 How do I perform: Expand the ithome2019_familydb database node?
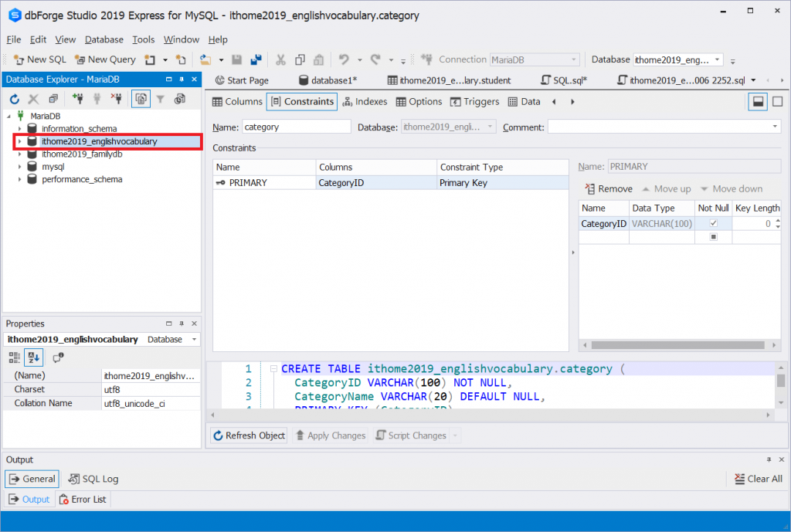pos(19,154)
